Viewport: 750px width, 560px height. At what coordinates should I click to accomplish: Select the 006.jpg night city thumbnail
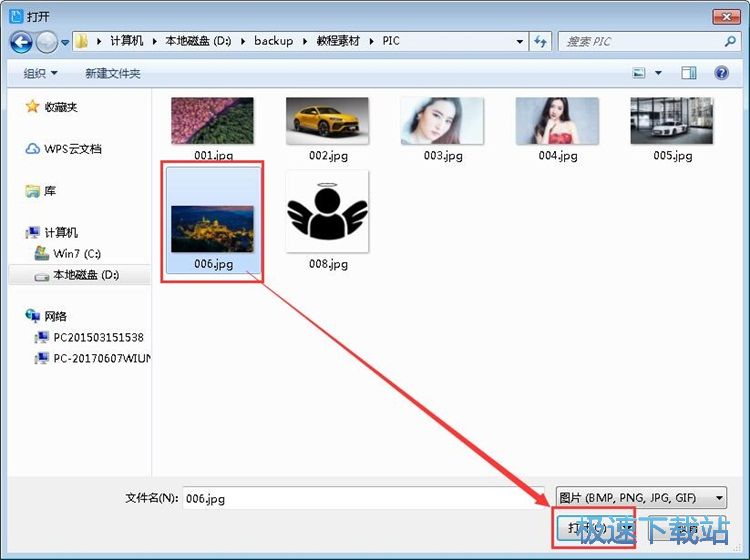coord(212,229)
